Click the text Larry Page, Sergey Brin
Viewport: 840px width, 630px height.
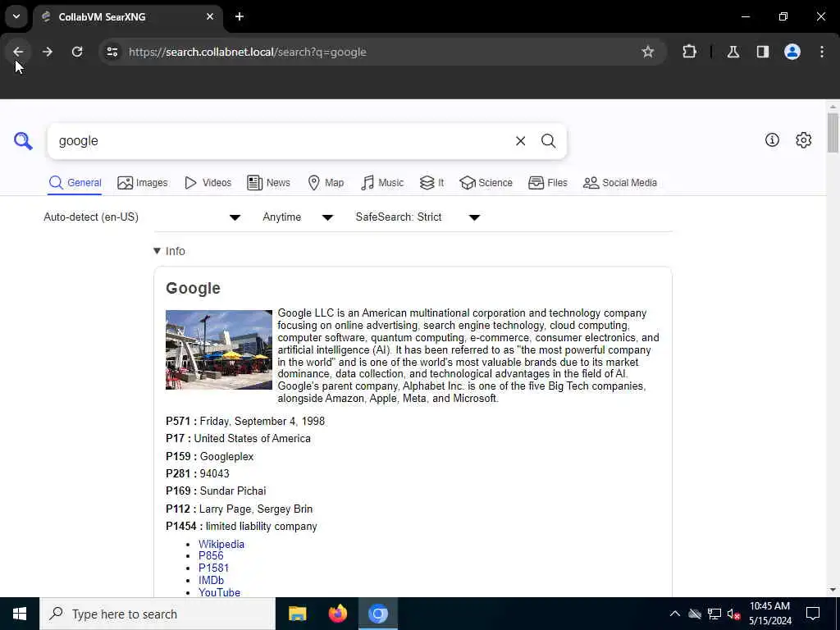pyautogui.click(x=256, y=509)
